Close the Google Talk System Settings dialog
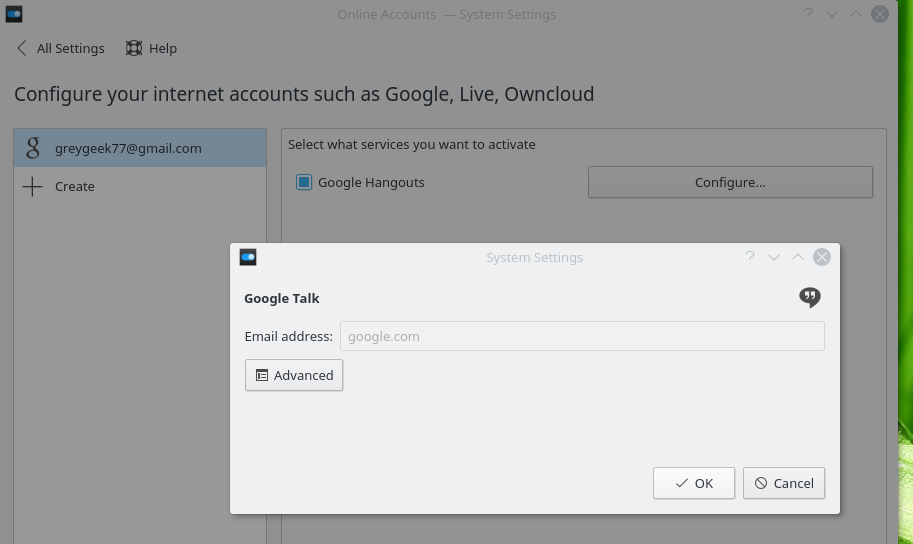Image resolution: width=913 pixels, height=544 pixels. pos(822,257)
